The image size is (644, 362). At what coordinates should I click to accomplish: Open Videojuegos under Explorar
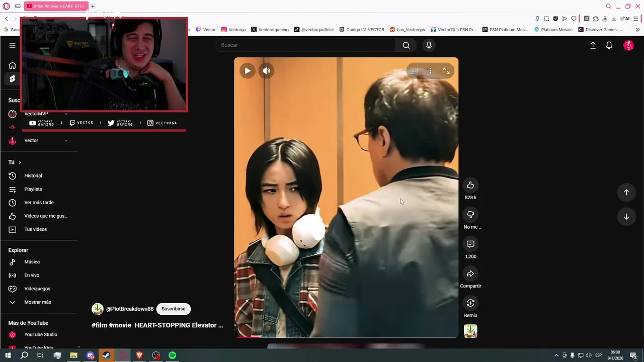(38, 289)
